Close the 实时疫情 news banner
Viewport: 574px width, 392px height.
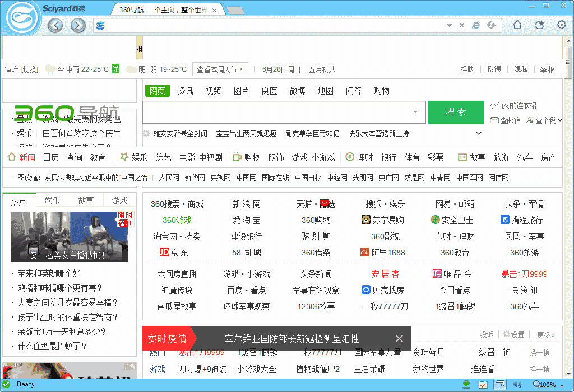(x=399, y=338)
